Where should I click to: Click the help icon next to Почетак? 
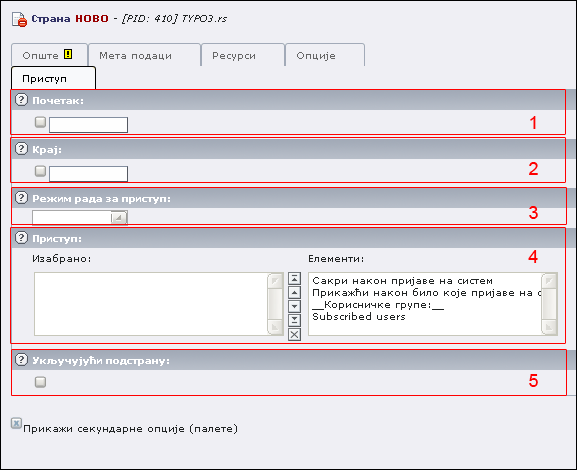[21, 100]
